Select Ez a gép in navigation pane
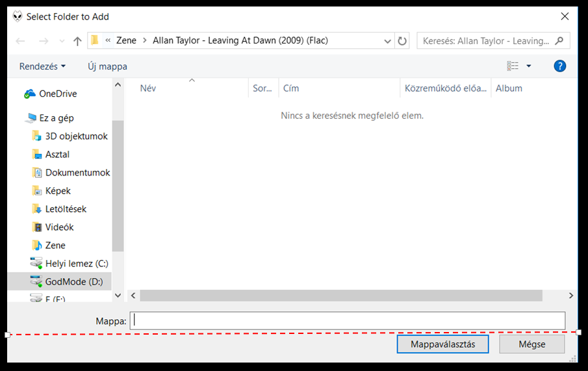This screenshot has width=588, height=371. point(57,118)
